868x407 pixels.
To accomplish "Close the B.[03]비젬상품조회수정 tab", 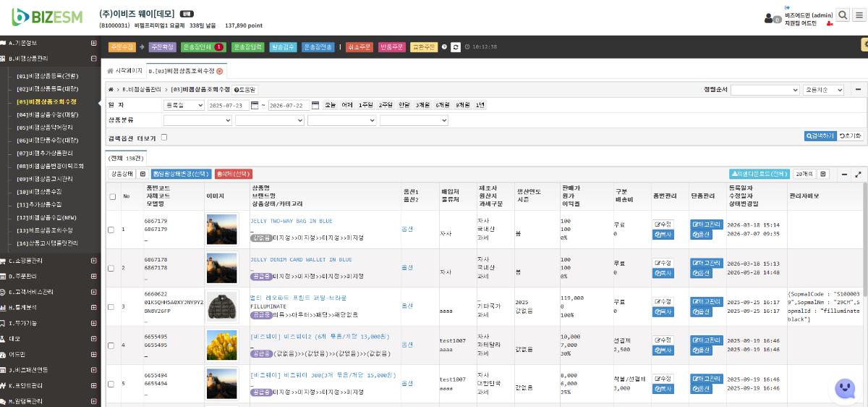I will [x=220, y=71].
